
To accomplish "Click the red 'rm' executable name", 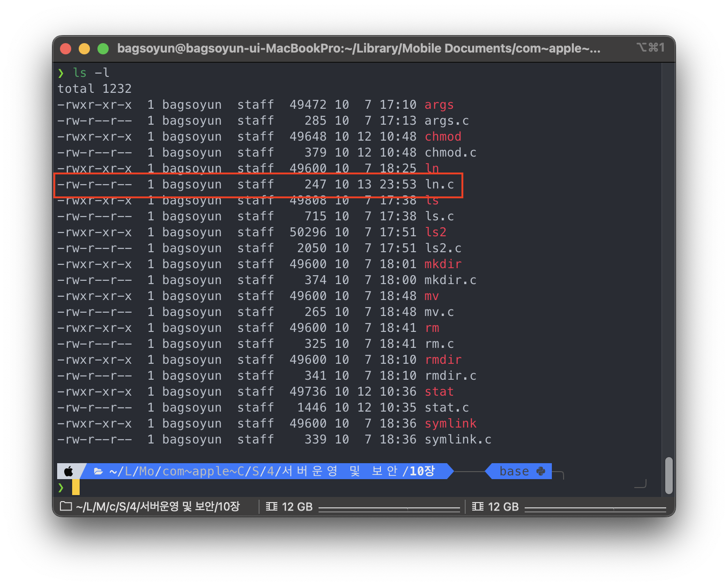I will point(431,328).
